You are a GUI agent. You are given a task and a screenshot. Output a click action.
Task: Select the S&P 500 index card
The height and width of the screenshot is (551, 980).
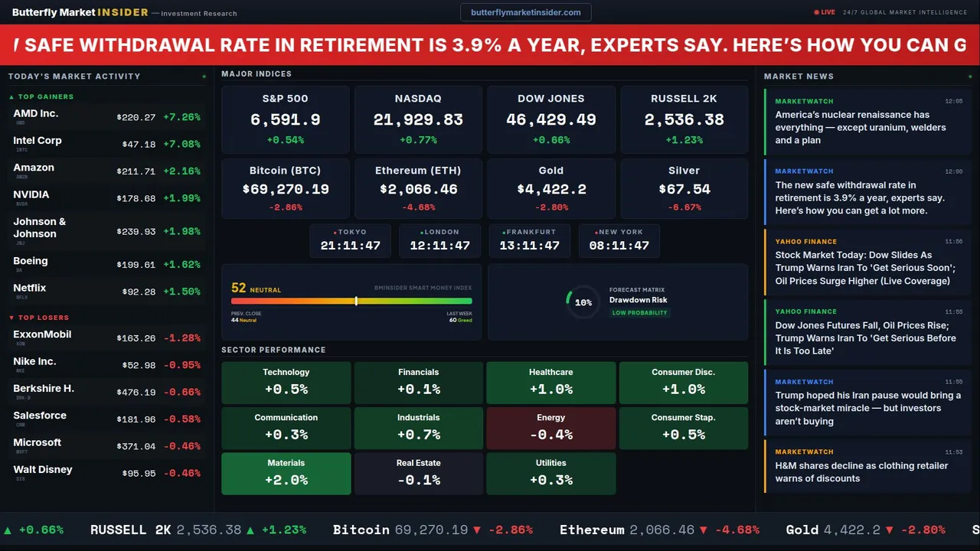coord(285,119)
